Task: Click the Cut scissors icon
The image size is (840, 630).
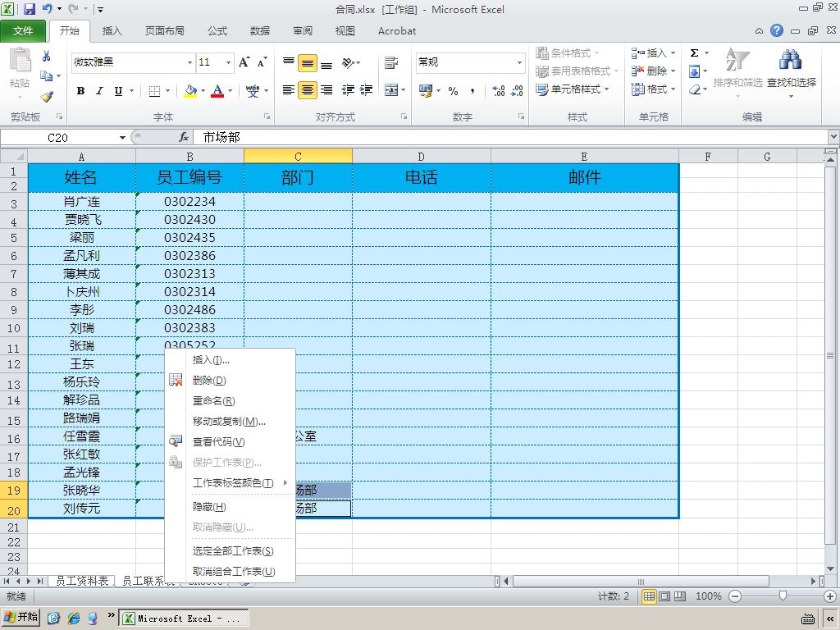Action: [x=47, y=55]
